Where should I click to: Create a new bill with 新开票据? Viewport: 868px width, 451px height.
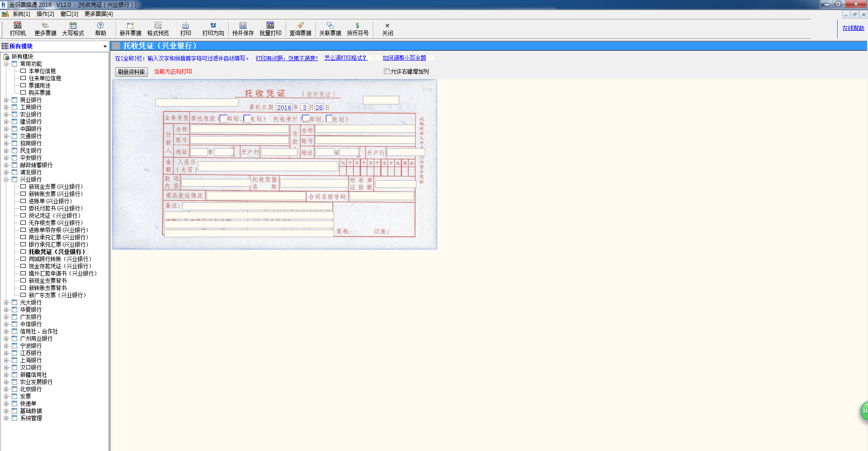[x=130, y=29]
